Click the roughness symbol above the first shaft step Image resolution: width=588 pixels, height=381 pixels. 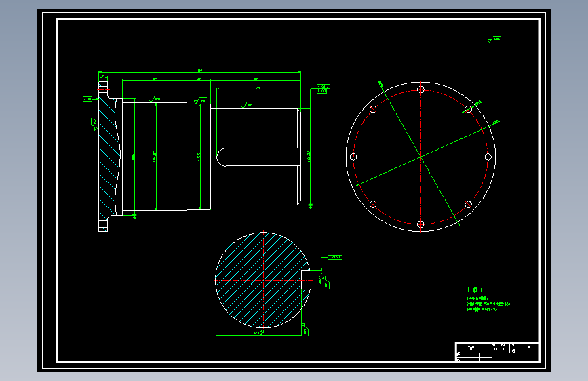pyautogui.click(x=155, y=99)
